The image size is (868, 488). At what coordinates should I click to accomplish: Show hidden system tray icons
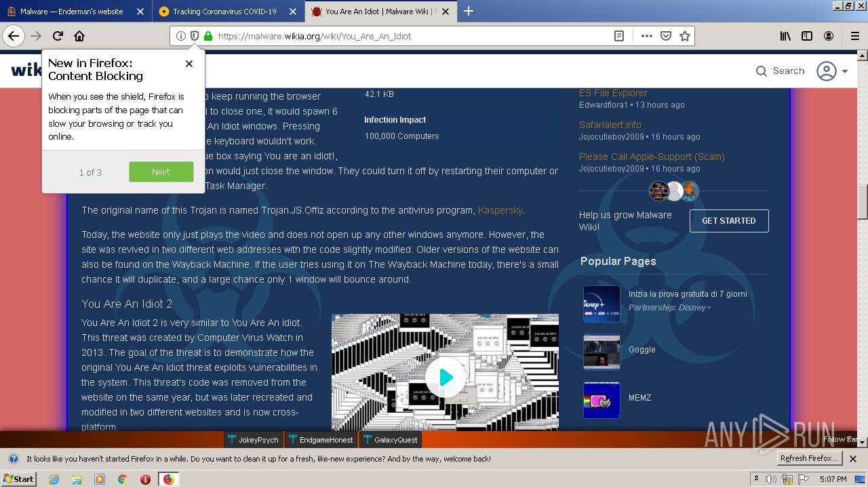point(757,479)
